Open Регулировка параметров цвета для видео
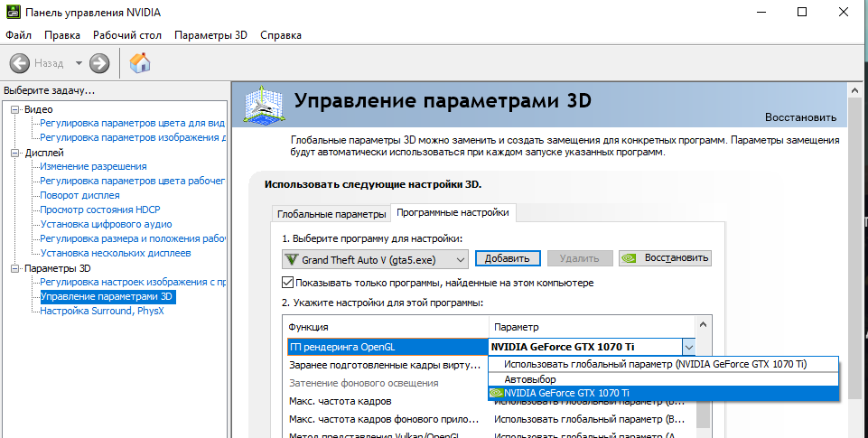The image size is (868, 438). tap(132, 123)
